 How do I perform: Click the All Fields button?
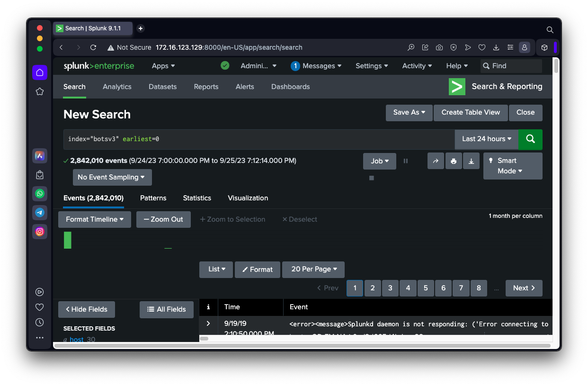(167, 309)
